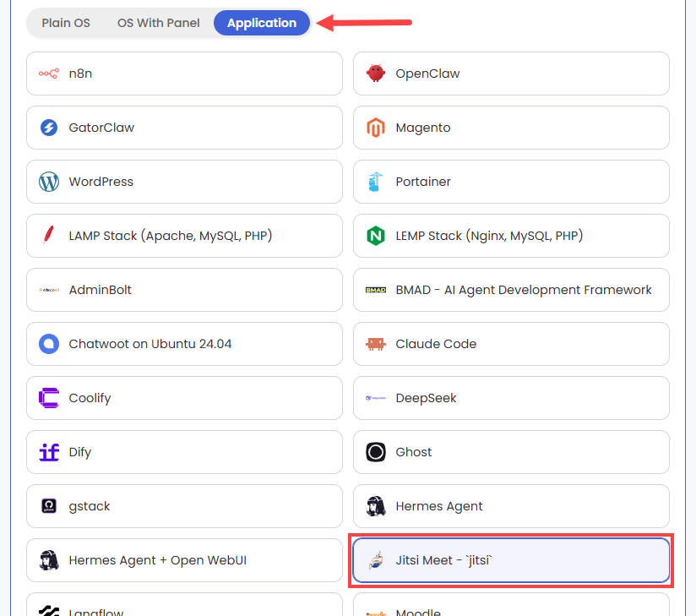Pick BMAD - AI Agent Development Framework

coord(511,290)
